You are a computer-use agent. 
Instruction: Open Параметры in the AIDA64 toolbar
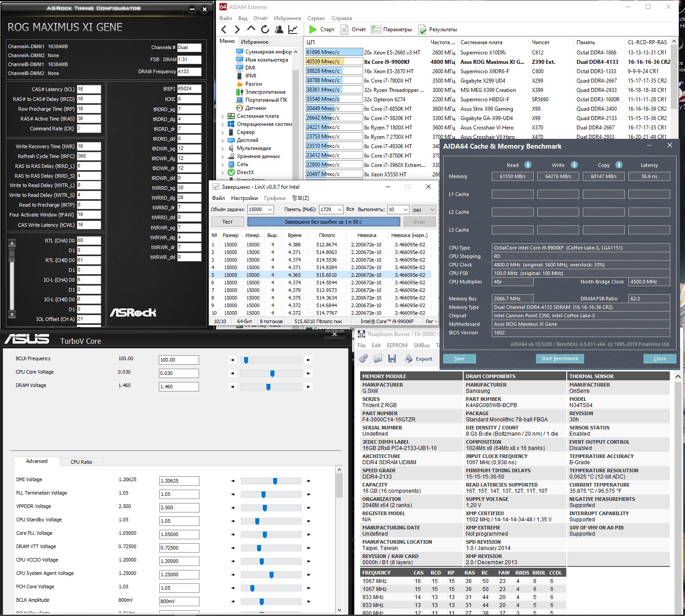coord(392,29)
